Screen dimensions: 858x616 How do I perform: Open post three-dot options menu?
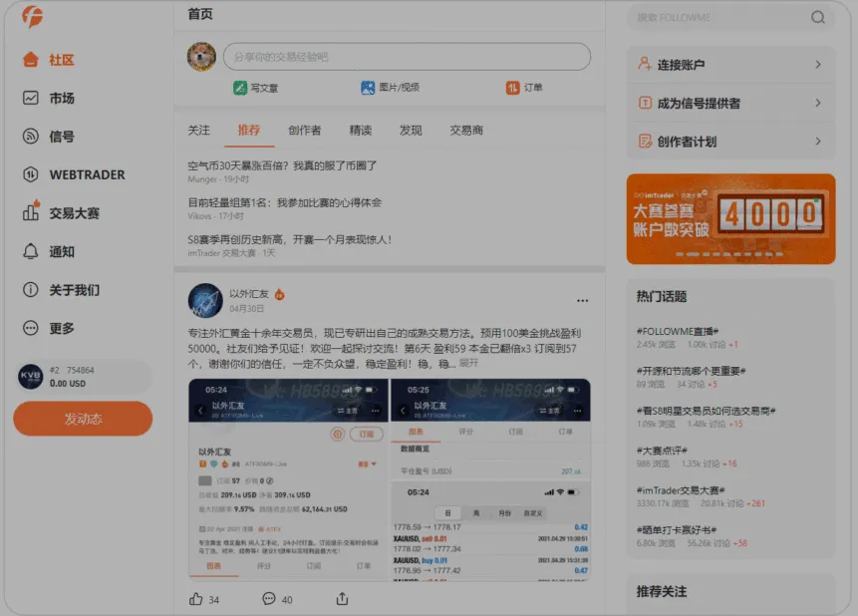point(582,301)
